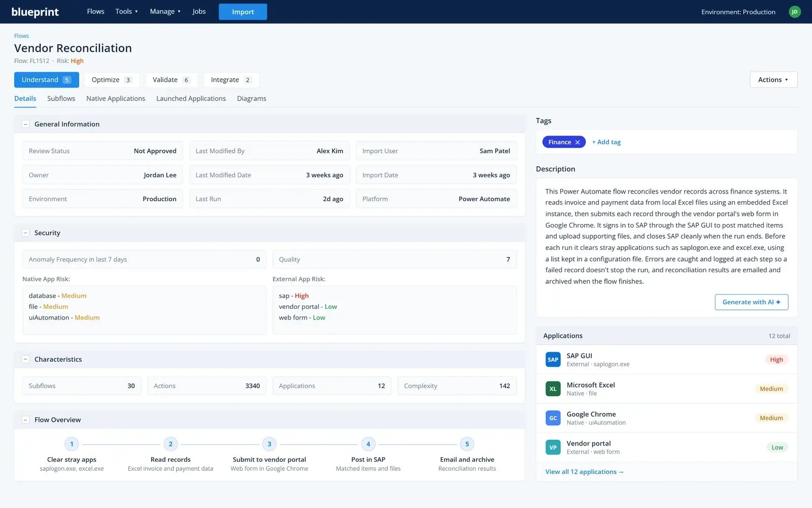The width and height of the screenshot is (812, 508).
Task: Click Generate with AI button
Action: tap(752, 302)
